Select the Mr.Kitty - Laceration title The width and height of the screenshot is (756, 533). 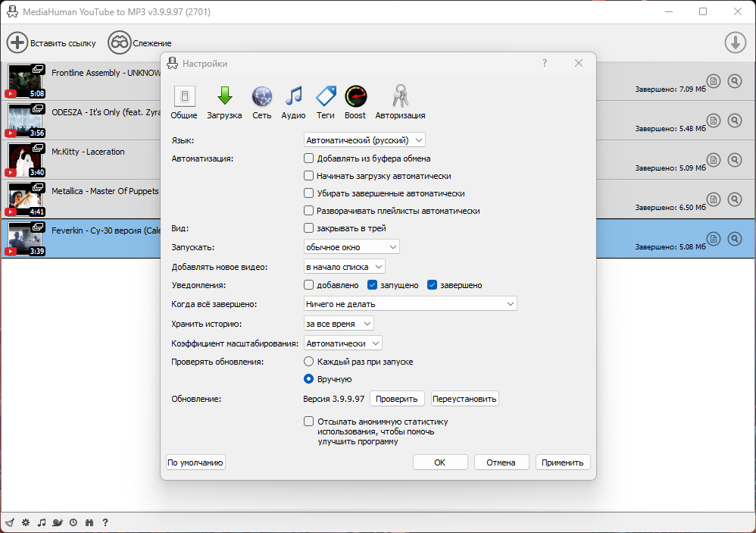pyautogui.click(x=88, y=152)
